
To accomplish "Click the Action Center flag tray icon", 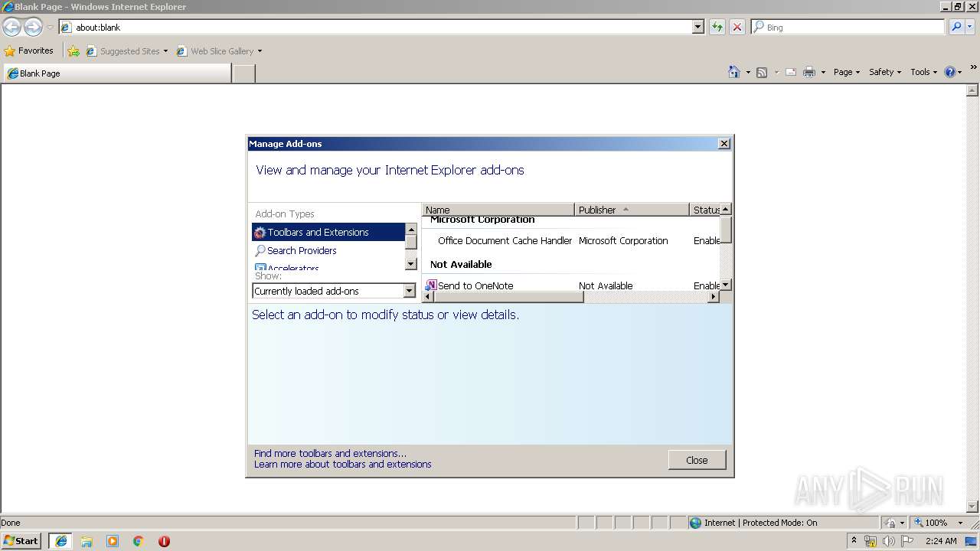I will (x=907, y=541).
